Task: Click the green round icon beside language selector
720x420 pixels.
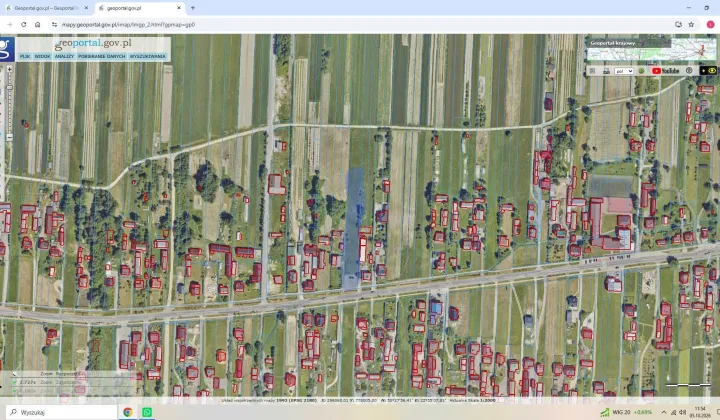Action: [x=641, y=71]
